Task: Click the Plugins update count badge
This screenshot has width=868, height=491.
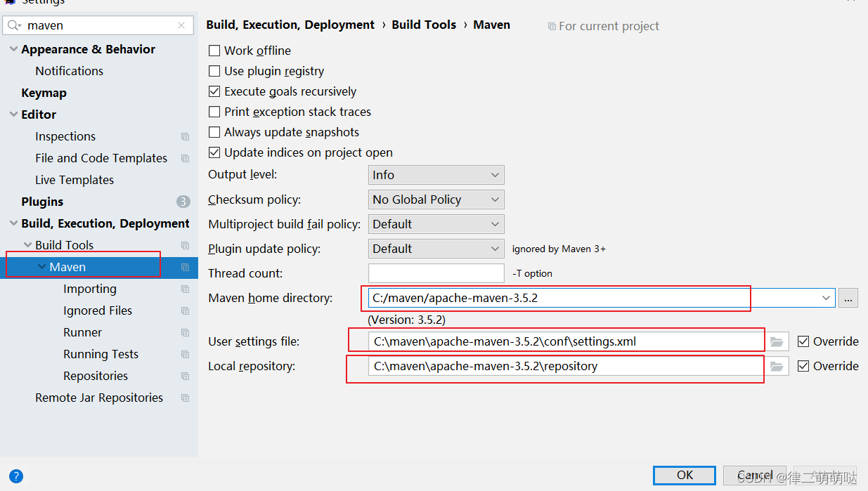Action: tap(183, 202)
